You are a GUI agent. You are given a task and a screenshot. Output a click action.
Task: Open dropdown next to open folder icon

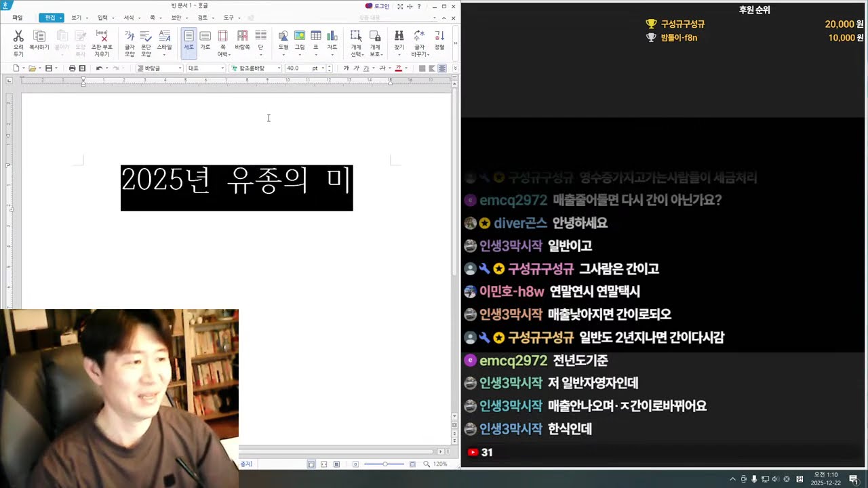point(39,68)
